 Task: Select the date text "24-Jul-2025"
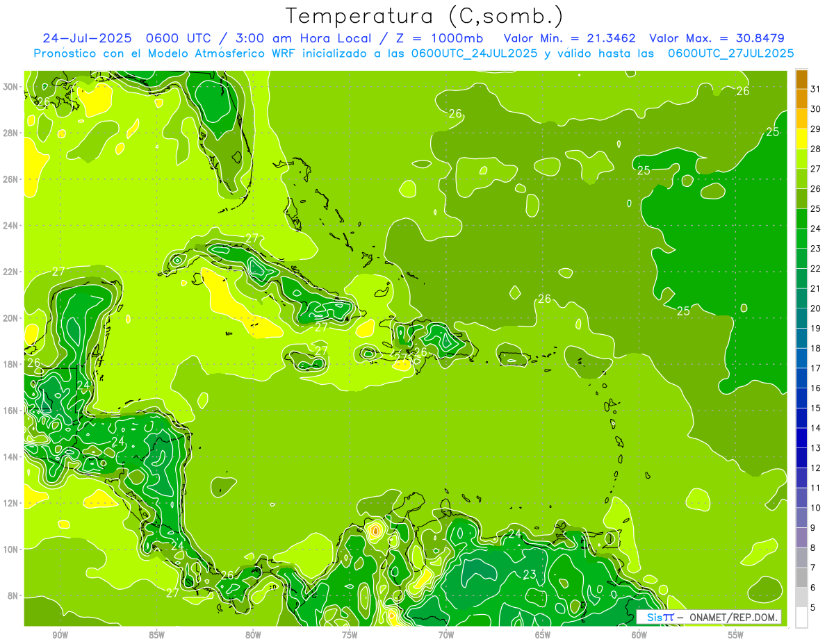point(87,38)
